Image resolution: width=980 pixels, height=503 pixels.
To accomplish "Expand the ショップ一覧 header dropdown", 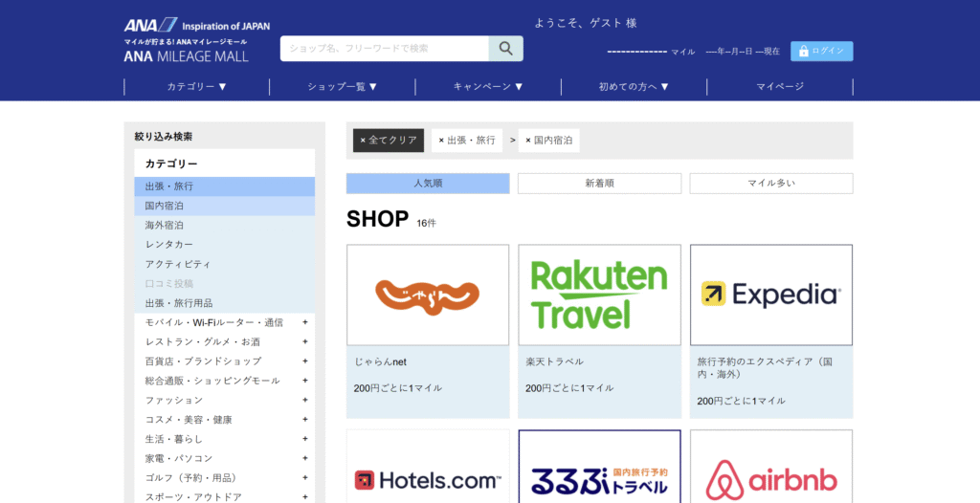I will pos(343,87).
